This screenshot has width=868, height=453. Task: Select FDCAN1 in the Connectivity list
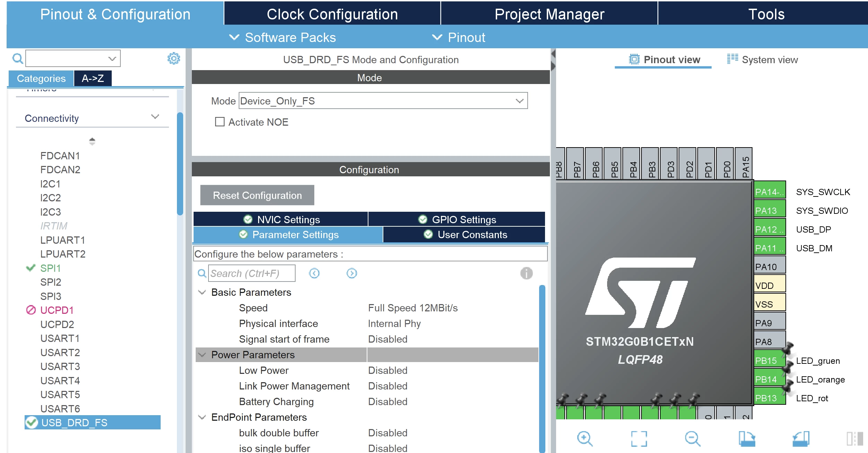tap(60, 156)
